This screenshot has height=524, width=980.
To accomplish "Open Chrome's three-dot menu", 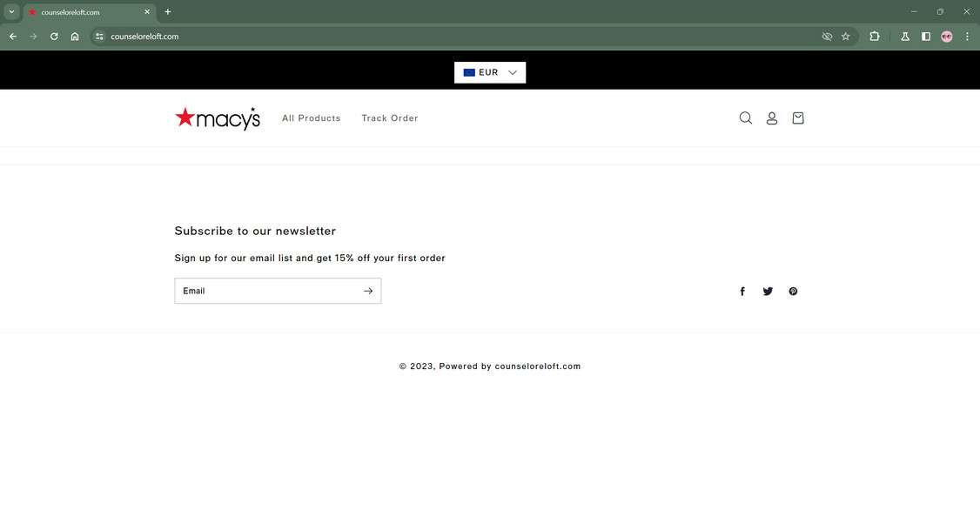I will click(966, 37).
